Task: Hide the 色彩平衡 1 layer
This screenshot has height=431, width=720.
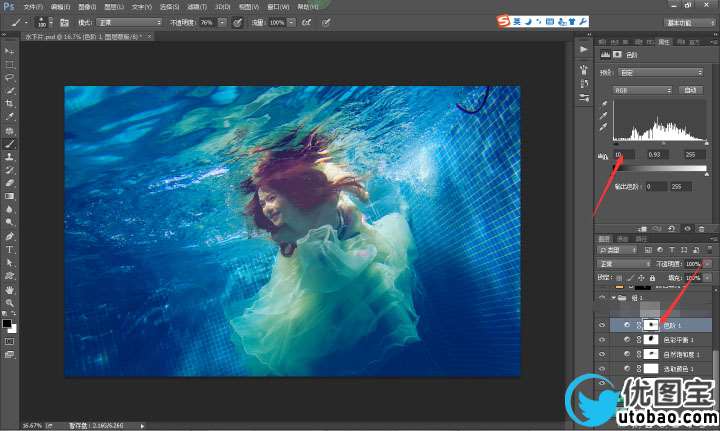Action: pyautogui.click(x=602, y=340)
